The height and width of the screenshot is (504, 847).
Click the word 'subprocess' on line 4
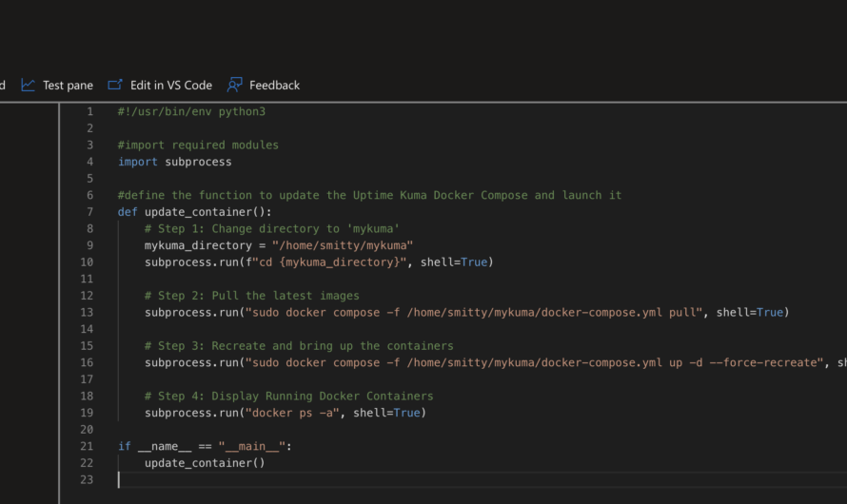198,162
